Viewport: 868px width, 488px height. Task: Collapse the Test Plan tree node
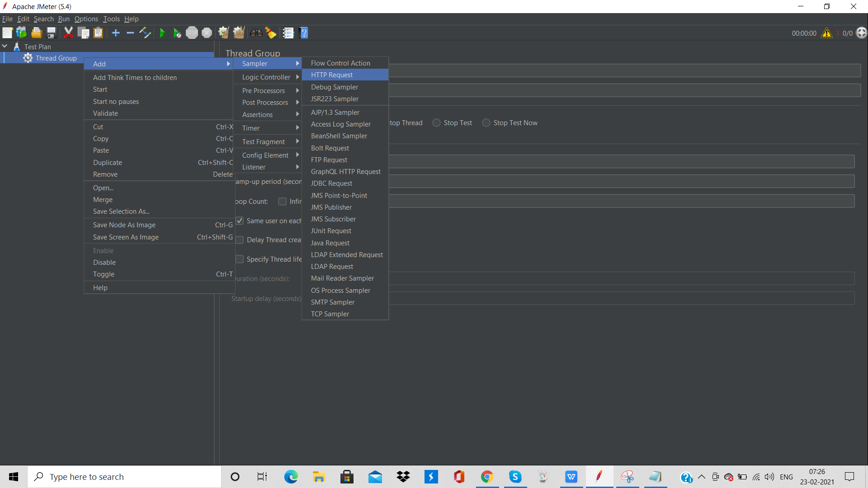[x=5, y=47]
